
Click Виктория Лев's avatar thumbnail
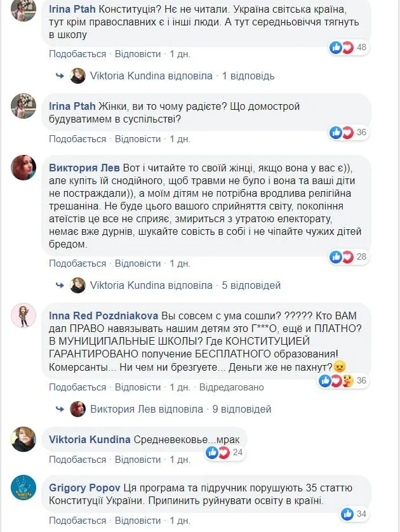click(22, 167)
